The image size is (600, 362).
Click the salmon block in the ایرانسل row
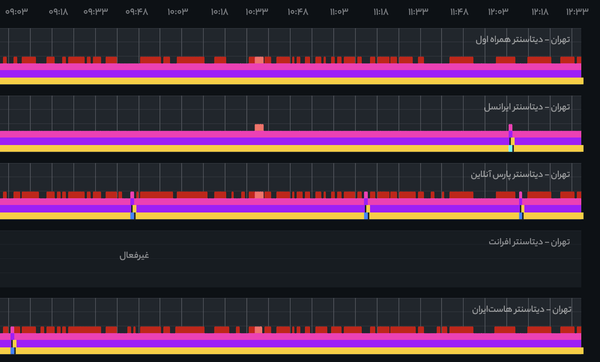(259, 127)
